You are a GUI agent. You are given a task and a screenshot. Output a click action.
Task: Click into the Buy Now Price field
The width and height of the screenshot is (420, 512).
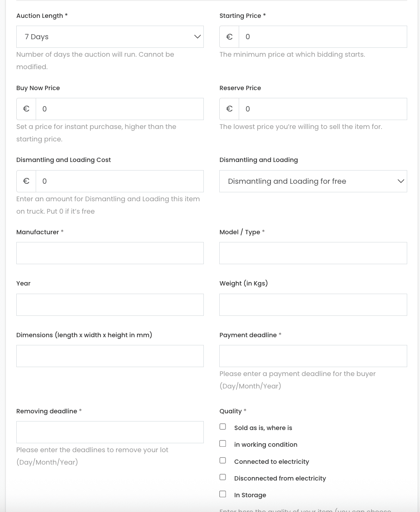[x=120, y=109]
